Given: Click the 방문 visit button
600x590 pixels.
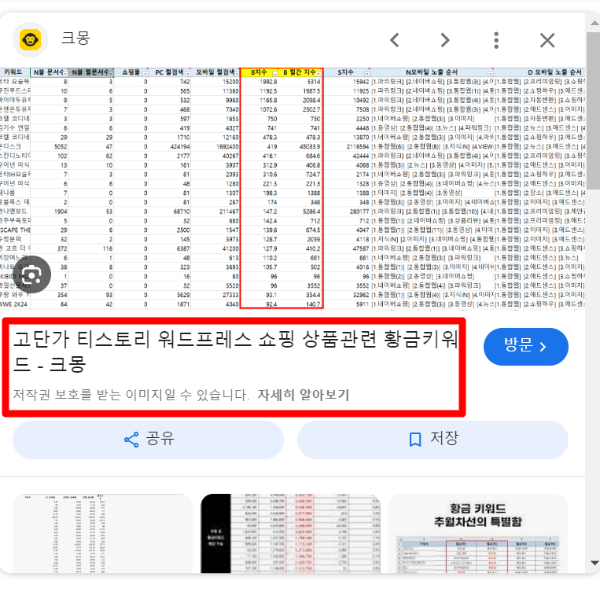Looking at the screenshot, I should point(526,347).
